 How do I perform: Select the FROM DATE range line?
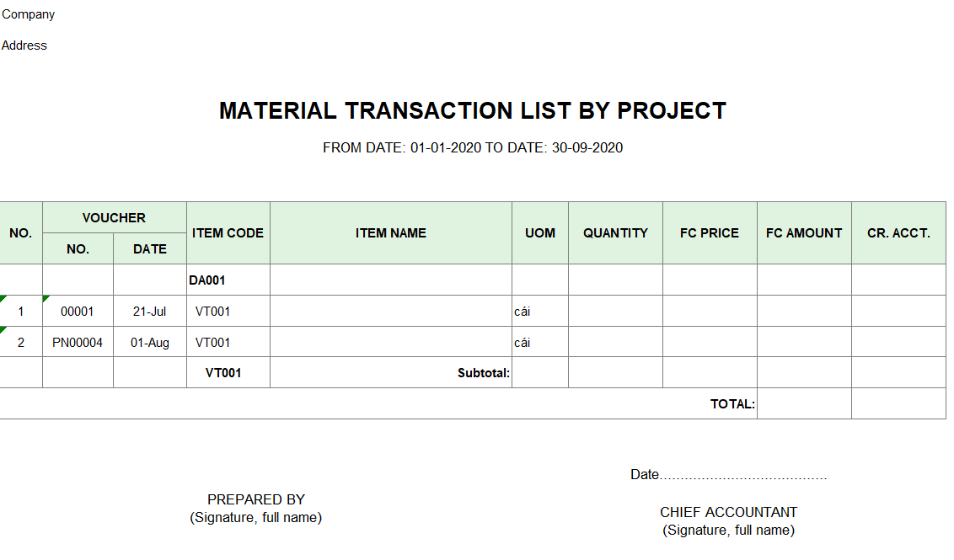point(472,148)
